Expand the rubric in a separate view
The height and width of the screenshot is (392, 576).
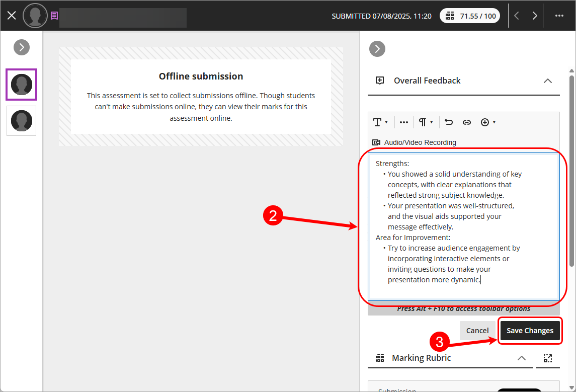[548, 358]
